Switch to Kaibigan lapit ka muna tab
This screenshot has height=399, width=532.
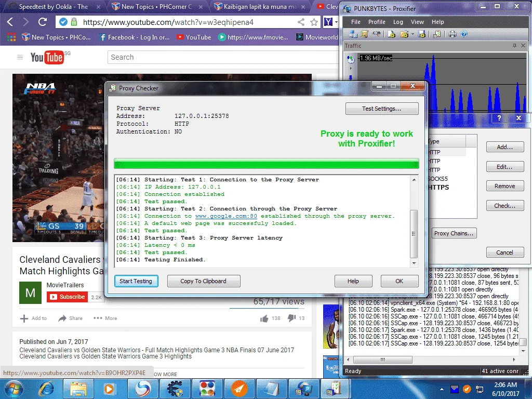pyautogui.click(x=260, y=6)
